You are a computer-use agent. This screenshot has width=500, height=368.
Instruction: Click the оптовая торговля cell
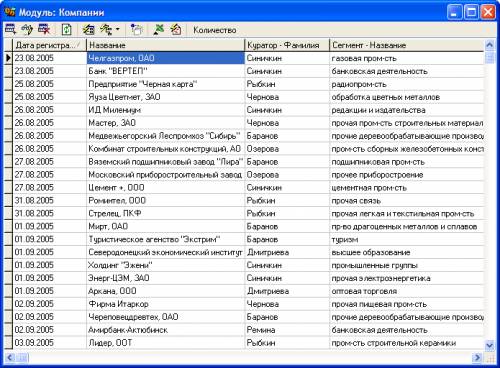click(407, 291)
